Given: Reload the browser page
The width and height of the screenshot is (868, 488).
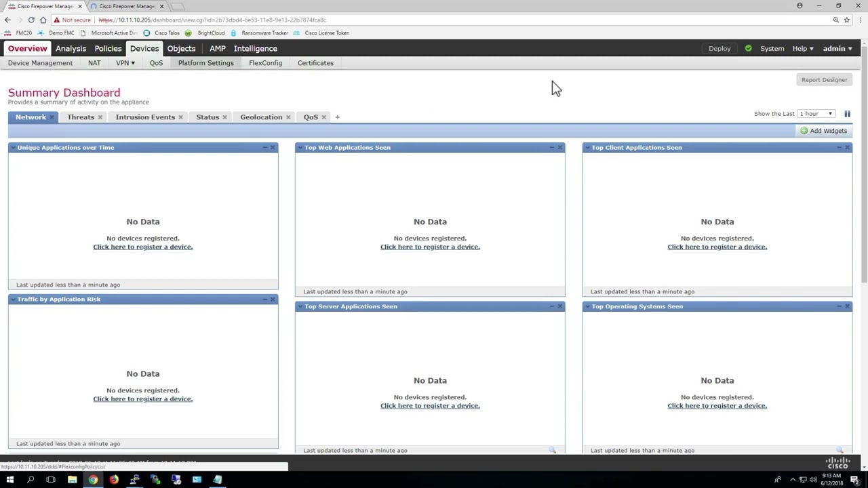Looking at the screenshot, I should tap(31, 20).
